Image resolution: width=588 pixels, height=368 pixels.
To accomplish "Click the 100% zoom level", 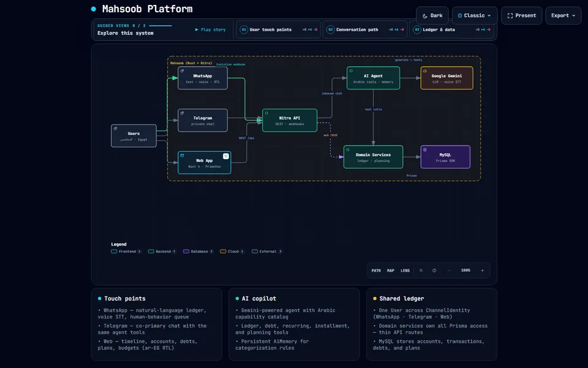I will pos(466,270).
